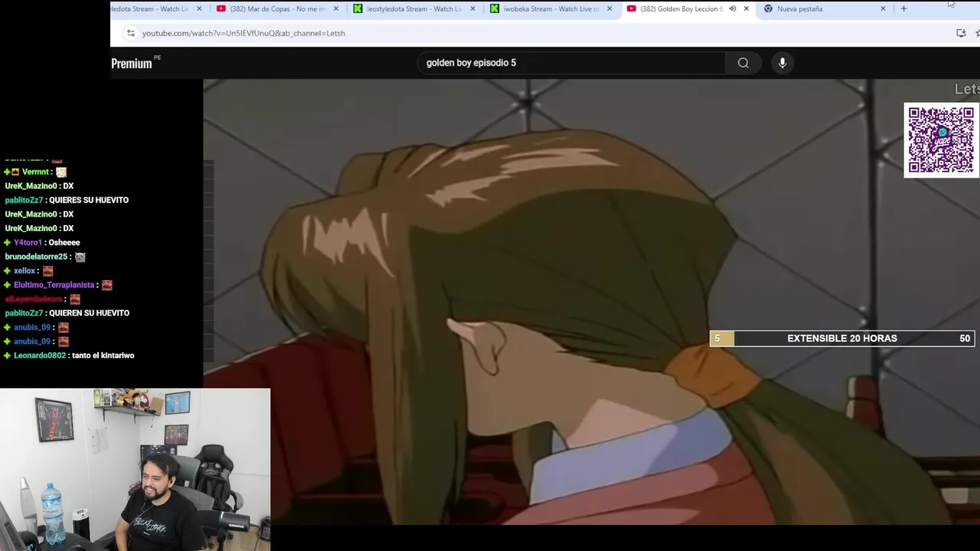The height and width of the screenshot is (551, 980).
Task: Click chat username Y4toro1
Action: [x=28, y=243]
